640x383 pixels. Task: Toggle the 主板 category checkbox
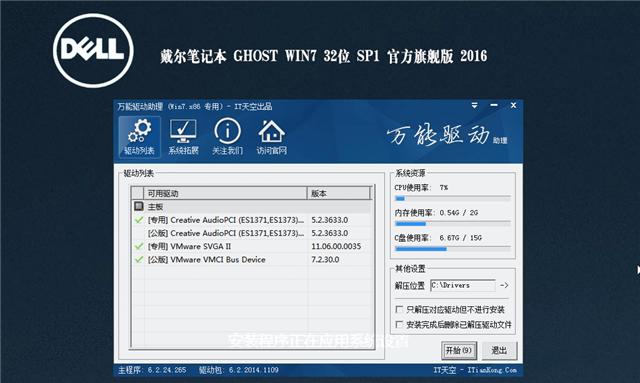(139, 206)
